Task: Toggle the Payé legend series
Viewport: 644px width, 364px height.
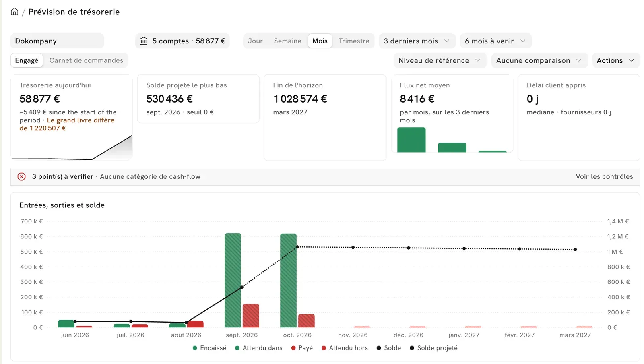Action: coord(302,348)
